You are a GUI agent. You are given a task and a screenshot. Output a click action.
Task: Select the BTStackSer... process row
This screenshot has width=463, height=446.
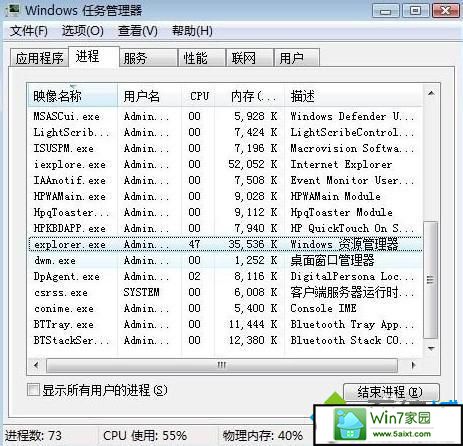tap(225, 340)
